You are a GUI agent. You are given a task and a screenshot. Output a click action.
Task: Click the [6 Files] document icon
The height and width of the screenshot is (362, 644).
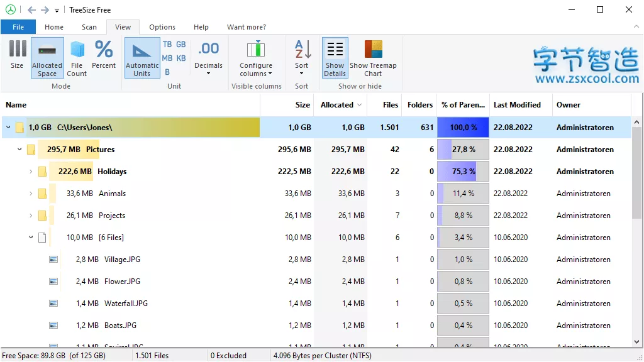(x=42, y=237)
